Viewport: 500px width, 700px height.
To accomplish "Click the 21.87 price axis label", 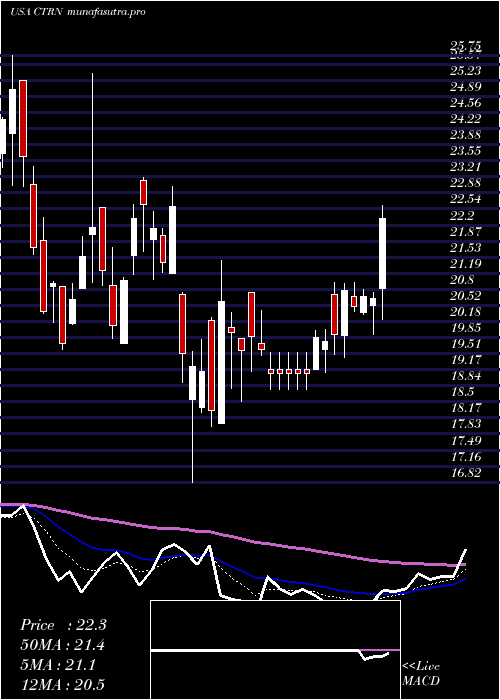I will click(466, 232).
